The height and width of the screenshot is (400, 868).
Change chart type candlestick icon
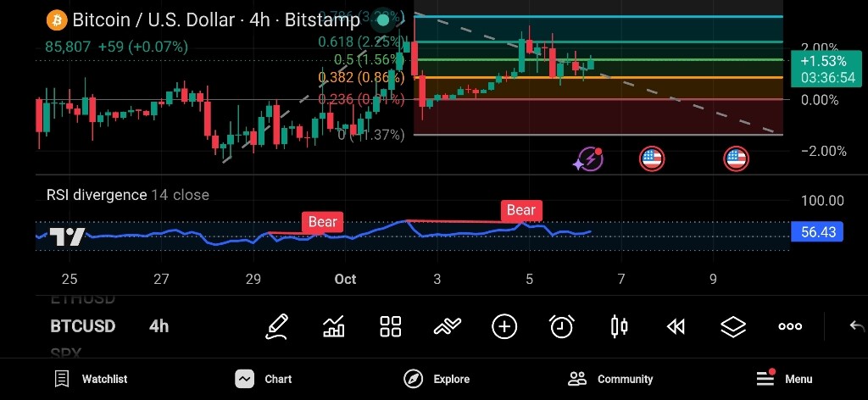point(619,326)
